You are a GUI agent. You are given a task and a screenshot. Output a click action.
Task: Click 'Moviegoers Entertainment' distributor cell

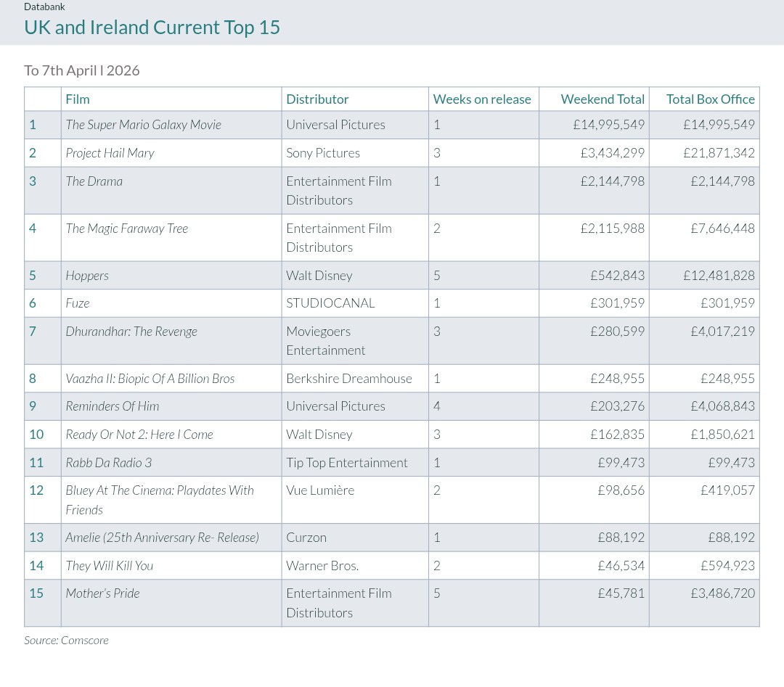(x=325, y=341)
